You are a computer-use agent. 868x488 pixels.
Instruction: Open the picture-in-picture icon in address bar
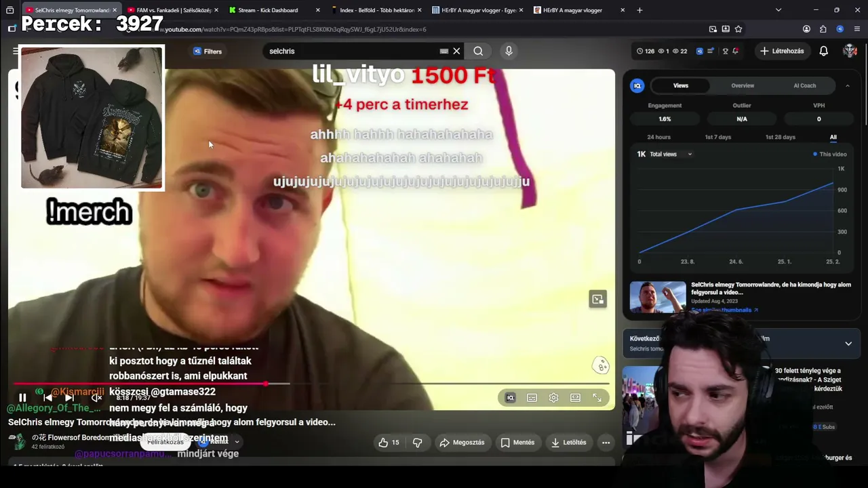[713, 29]
